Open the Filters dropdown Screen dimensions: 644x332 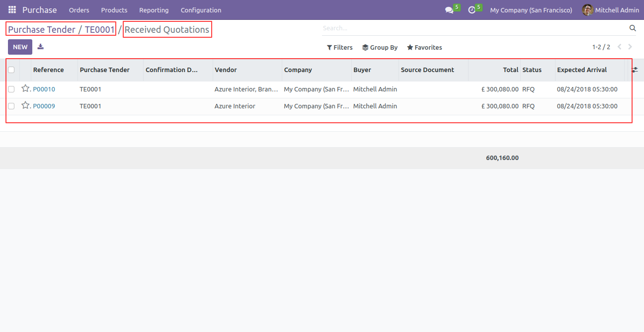(x=339, y=48)
